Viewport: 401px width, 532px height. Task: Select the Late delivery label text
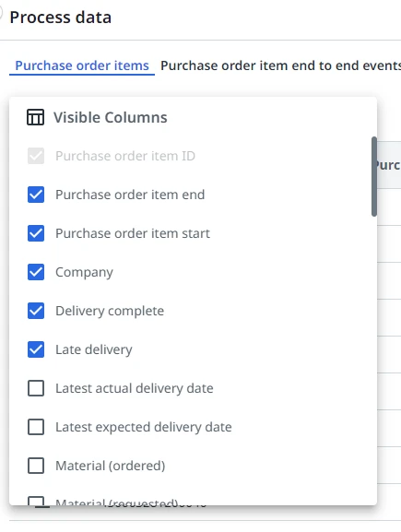pyautogui.click(x=94, y=349)
